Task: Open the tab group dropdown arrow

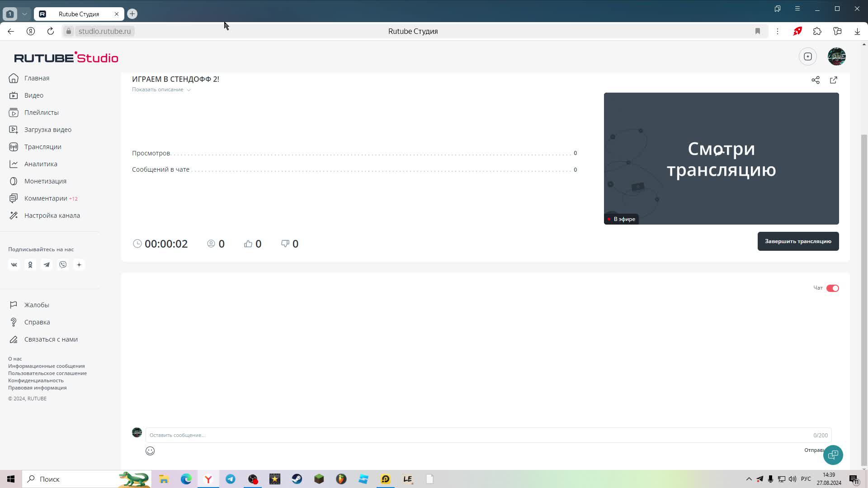Action: (x=25, y=14)
